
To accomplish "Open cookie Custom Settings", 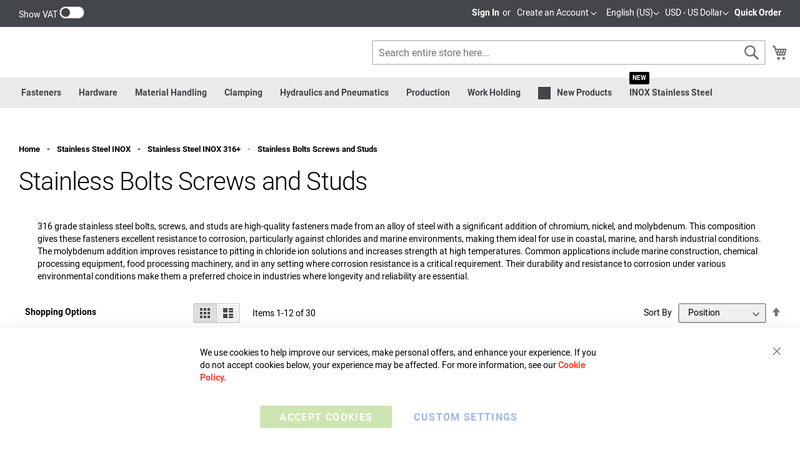I will pyautogui.click(x=465, y=417).
